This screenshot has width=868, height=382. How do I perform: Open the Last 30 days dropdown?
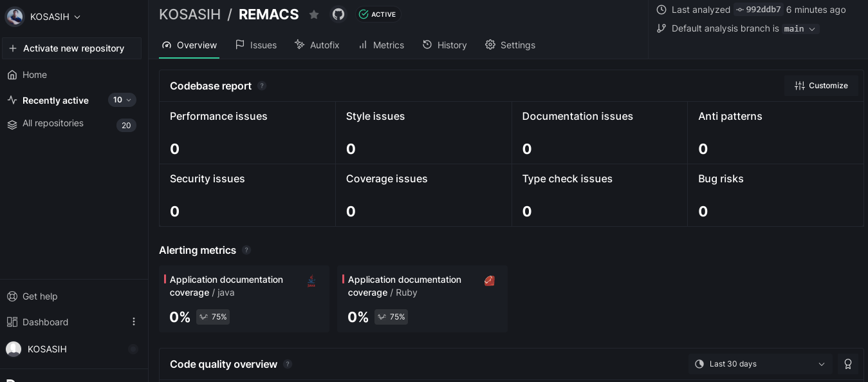pyautogui.click(x=760, y=364)
